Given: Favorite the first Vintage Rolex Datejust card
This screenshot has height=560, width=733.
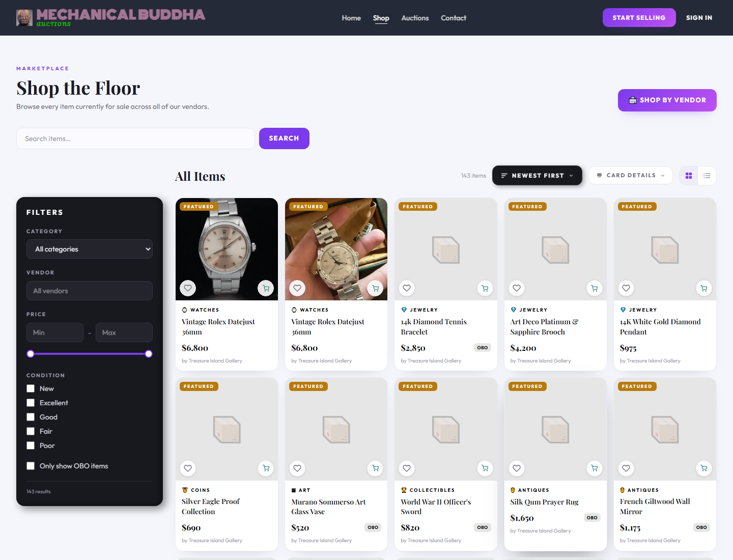Looking at the screenshot, I should point(188,288).
